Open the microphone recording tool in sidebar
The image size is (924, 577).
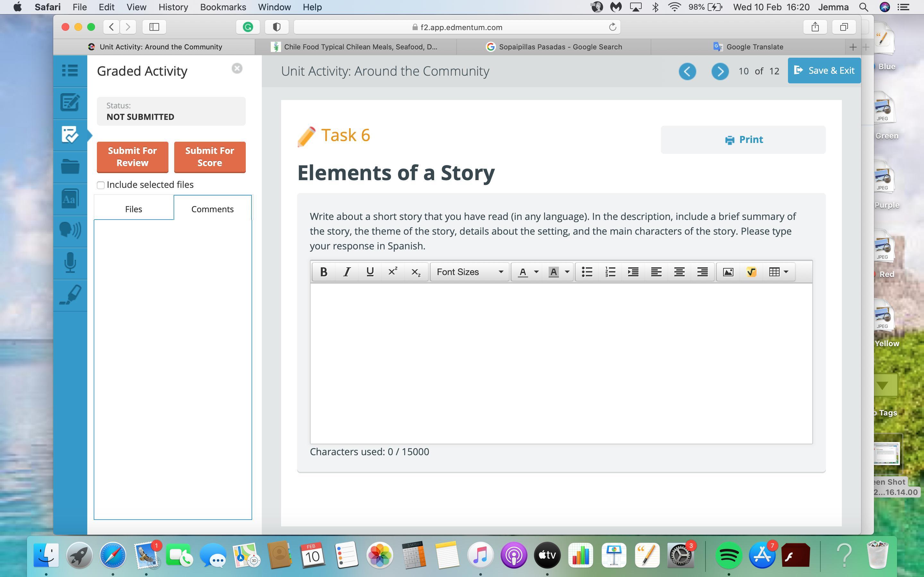(x=70, y=263)
